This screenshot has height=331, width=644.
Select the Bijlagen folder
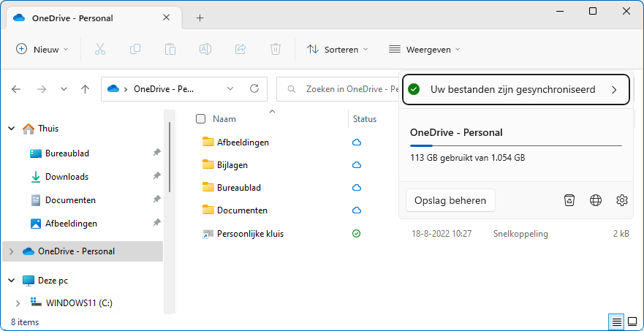(x=232, y=165)
